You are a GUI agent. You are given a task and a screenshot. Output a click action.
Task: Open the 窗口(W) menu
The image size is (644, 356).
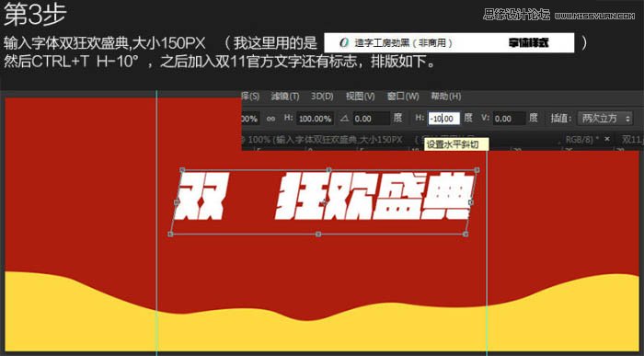[x=403, y=96]
